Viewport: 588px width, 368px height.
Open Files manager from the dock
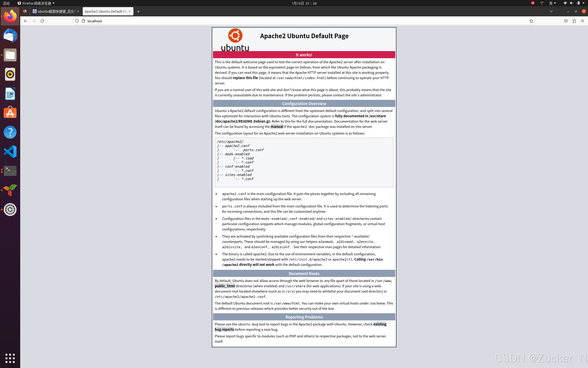(10, 55)
